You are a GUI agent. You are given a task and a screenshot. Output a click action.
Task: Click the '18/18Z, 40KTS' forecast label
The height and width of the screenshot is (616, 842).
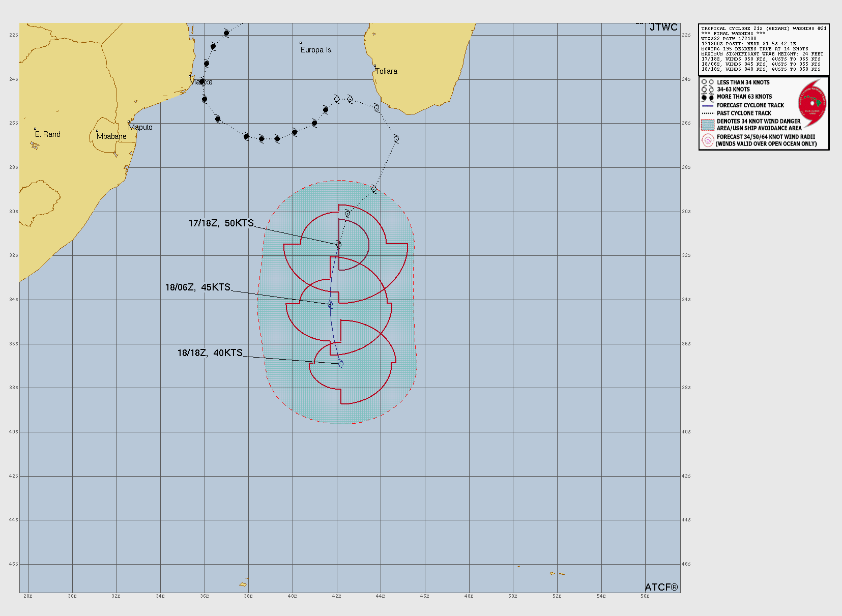(210, 353)
